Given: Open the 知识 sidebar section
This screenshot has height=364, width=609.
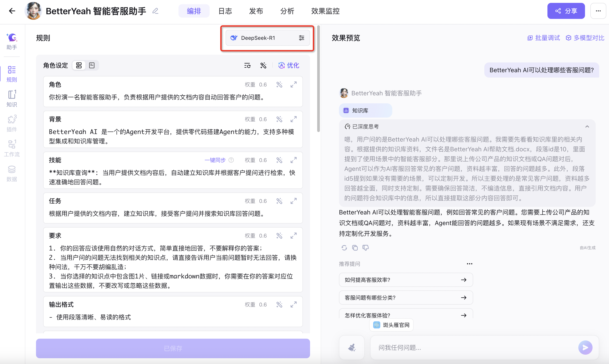Looking at the screenshot, I should click(12, 99).
